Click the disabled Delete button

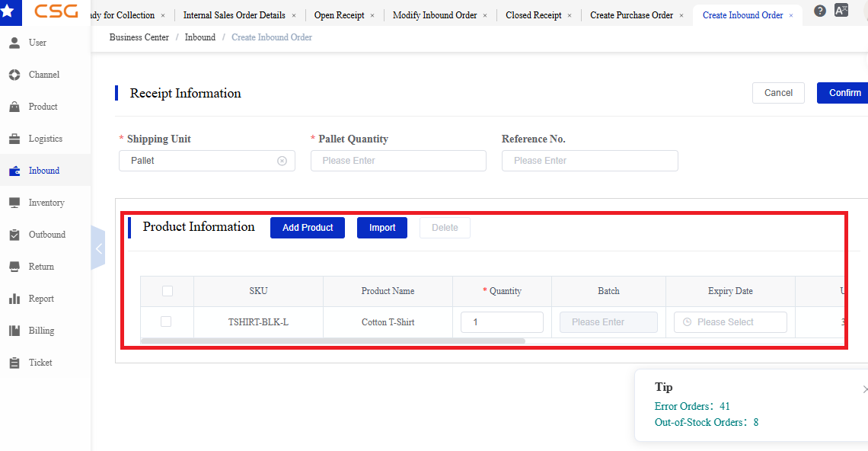point(445,228)
